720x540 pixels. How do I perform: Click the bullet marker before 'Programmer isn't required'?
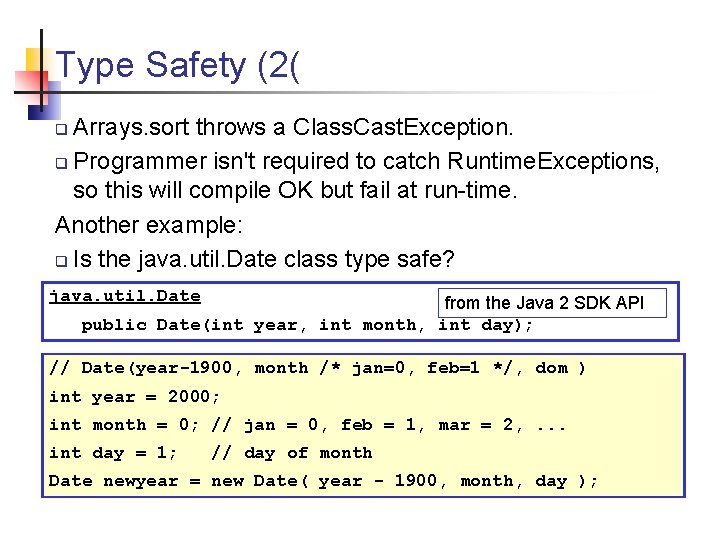click(x=62, y=163)
